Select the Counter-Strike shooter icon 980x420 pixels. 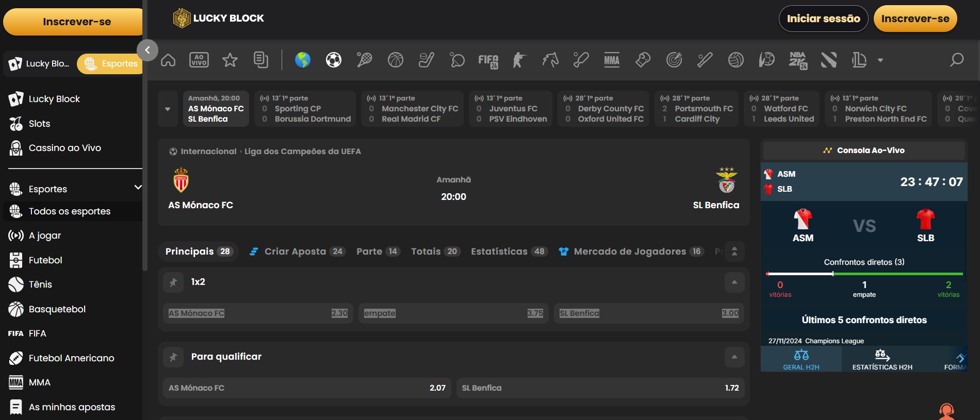pos(519,60)
